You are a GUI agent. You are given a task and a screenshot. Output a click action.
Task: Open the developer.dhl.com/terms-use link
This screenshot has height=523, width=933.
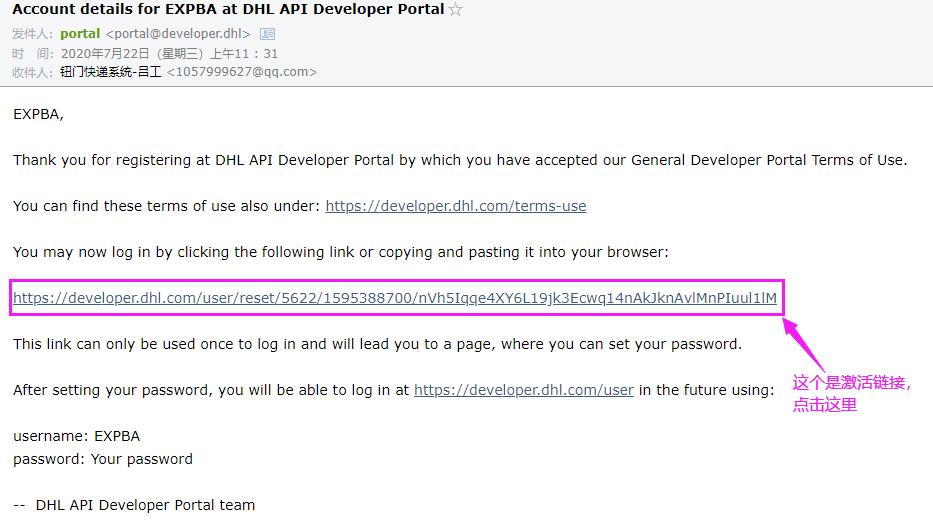(456, 206)
